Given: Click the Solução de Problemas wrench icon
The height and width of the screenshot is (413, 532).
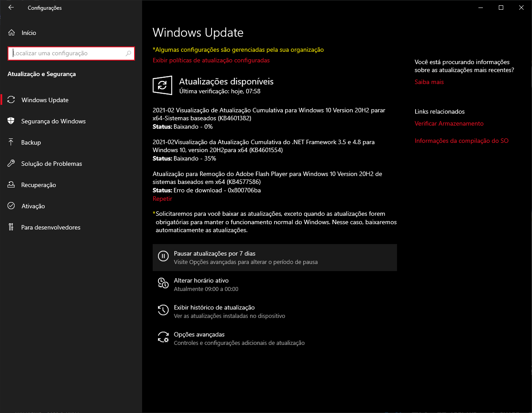Looking at the screenshot, I should point(12,164).
